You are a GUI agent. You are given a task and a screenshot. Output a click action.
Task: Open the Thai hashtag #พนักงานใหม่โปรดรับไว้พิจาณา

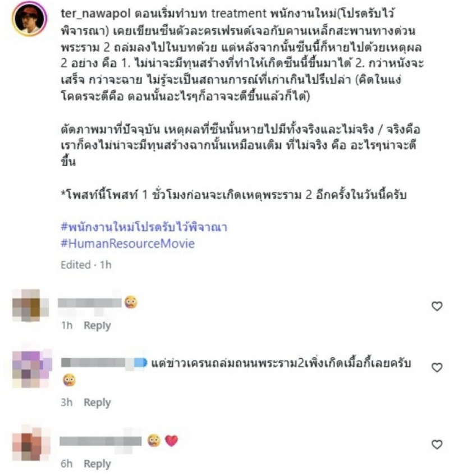click(x=144, y=227)
